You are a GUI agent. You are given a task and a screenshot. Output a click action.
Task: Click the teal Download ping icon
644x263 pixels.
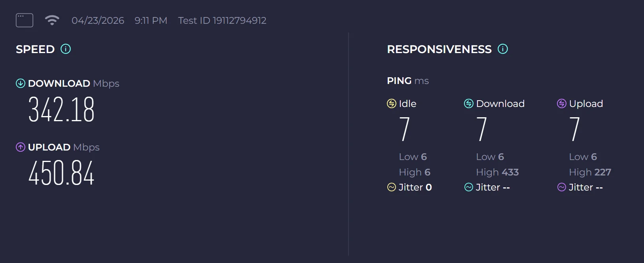468,103
